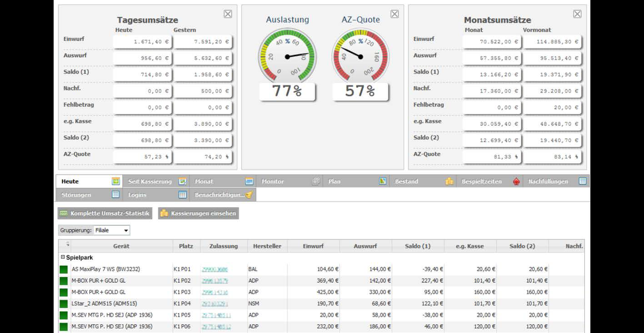Click the 77% gauge readout

coord(287,91)
